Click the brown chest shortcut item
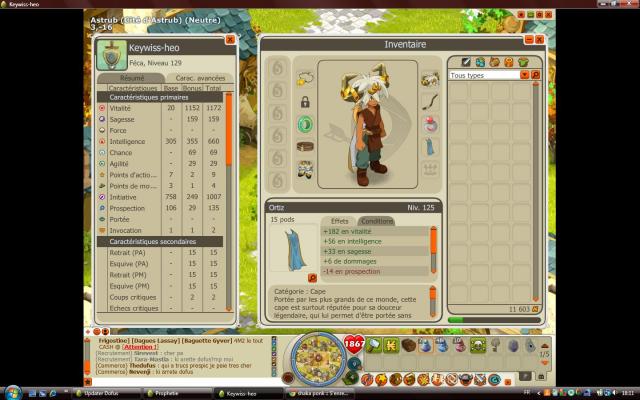Screen dimensions: 640x400 pyautogui.click(x=409, y=345)
